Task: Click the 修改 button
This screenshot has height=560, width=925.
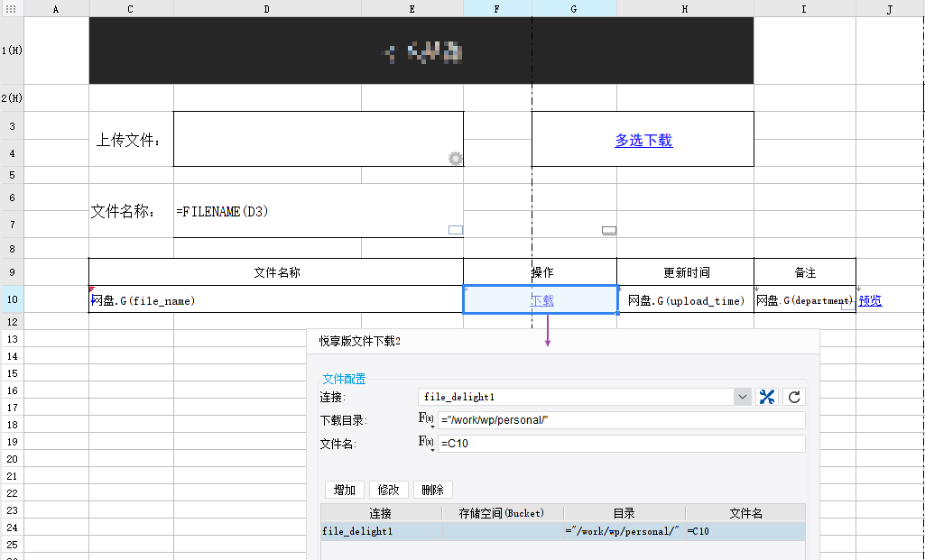Action: pos(389,490)
